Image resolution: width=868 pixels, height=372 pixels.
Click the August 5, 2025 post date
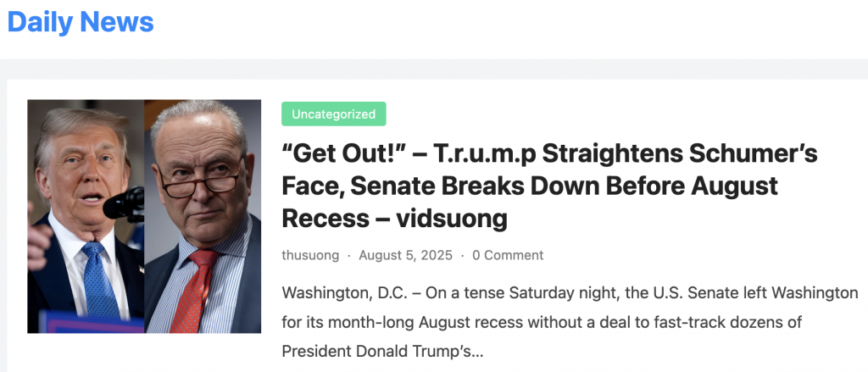405,255
